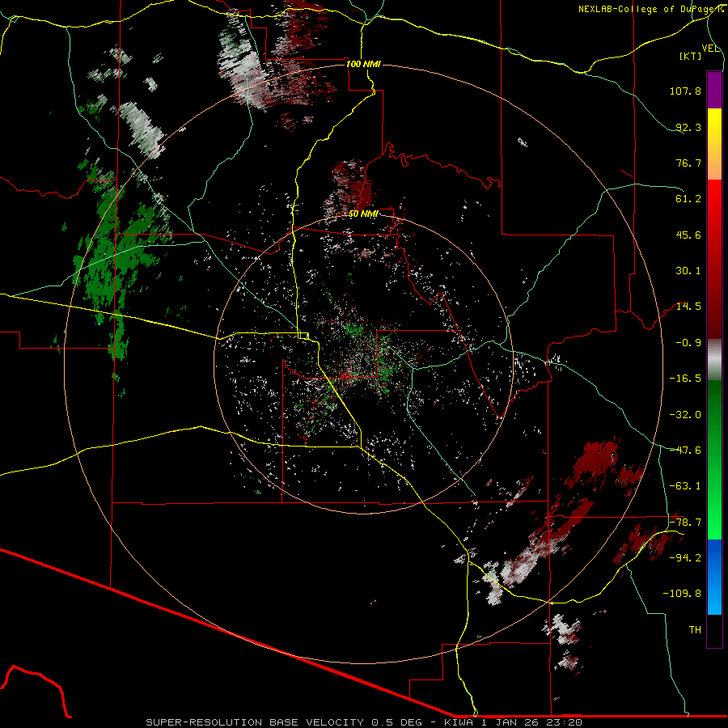
Task: Select the 45.6 velocity scale value
Action: point(688,235)
